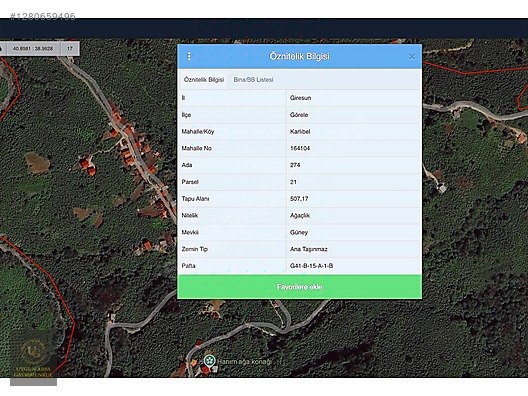The width and height of the screenshot is (528, 396).
Task: Select the Giresun value cell
Action: point(354,98)
